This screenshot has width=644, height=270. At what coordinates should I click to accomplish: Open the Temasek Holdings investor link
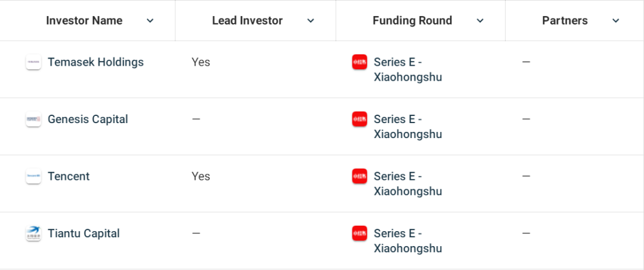(x=95, y=62)
